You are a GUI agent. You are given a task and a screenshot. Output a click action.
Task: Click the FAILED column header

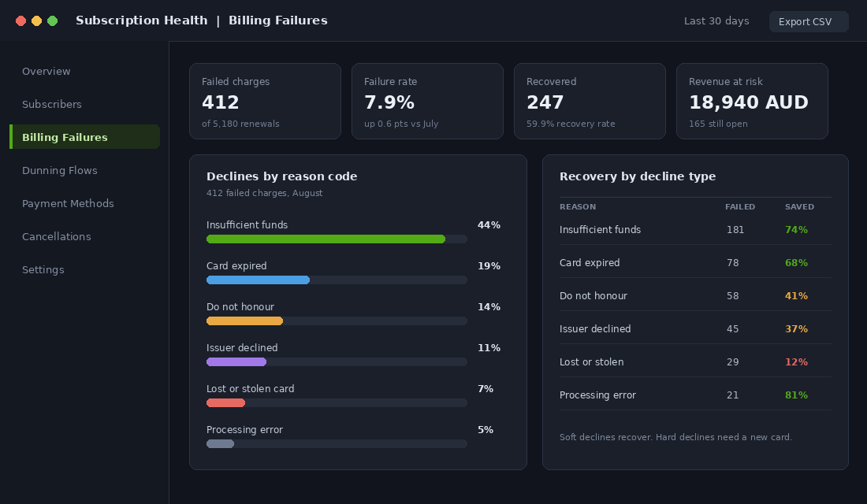point(740,206)
